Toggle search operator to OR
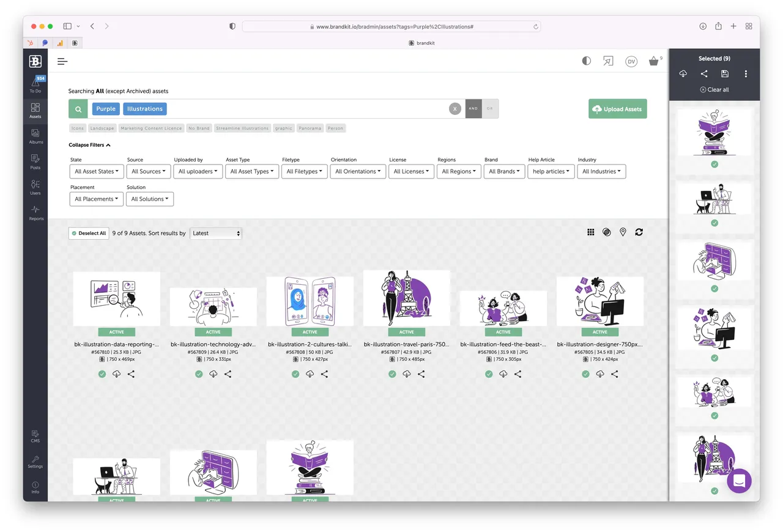 coord(489,109)
